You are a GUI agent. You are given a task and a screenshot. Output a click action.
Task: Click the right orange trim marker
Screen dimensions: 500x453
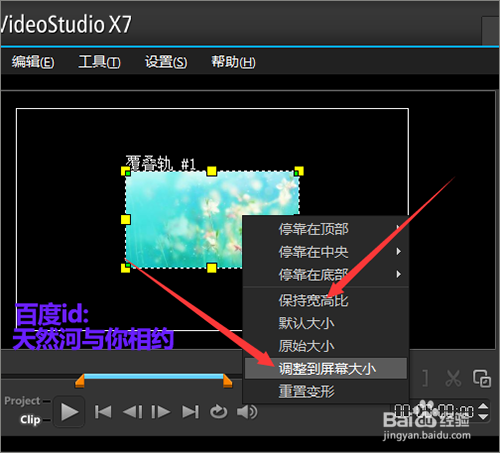[227, 381]
